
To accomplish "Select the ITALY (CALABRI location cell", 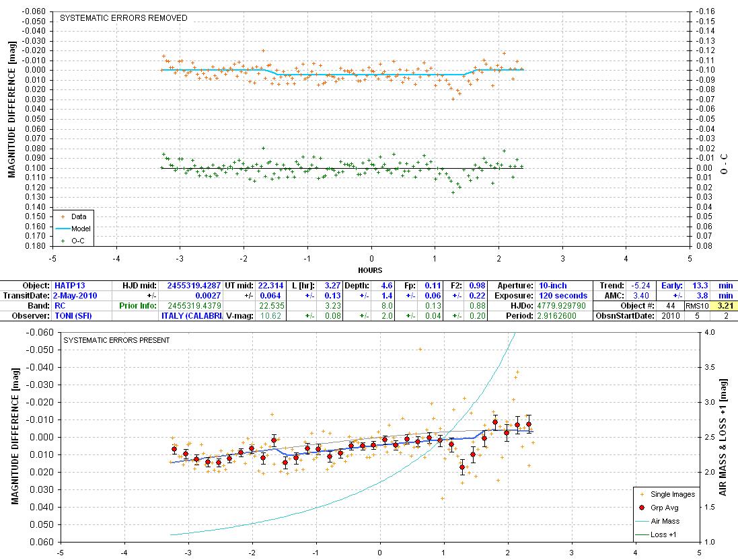I will click(192, 316).
